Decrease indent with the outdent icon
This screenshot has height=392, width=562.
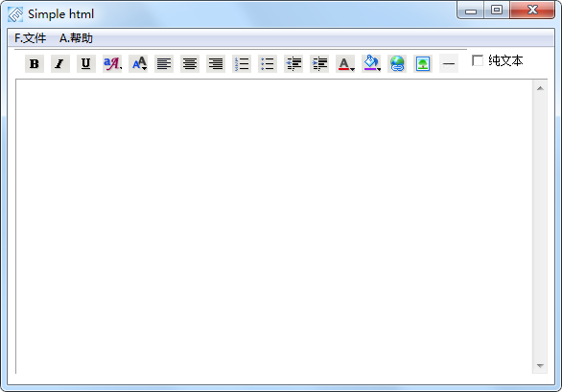click(293, 64)
